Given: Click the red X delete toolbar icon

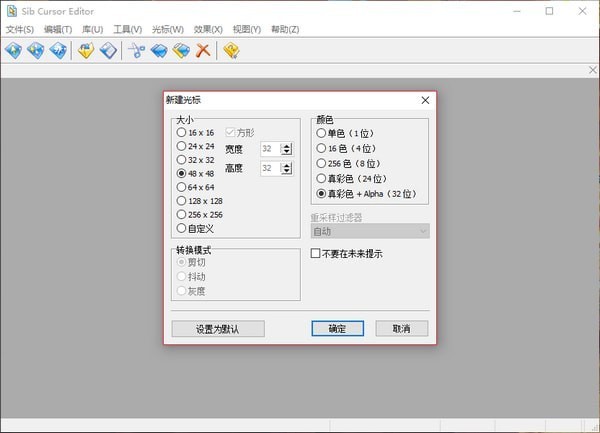Looking at the screenshot, I should 203,50.
